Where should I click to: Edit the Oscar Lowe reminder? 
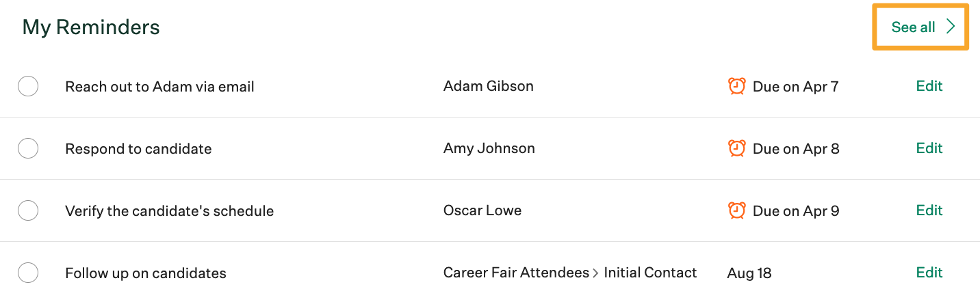(929, 210)
